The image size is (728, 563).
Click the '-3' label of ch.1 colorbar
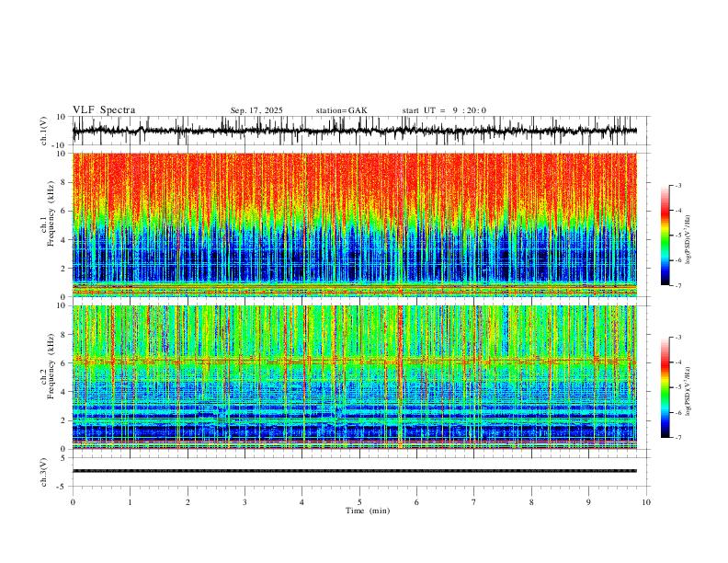click(677, 185)
